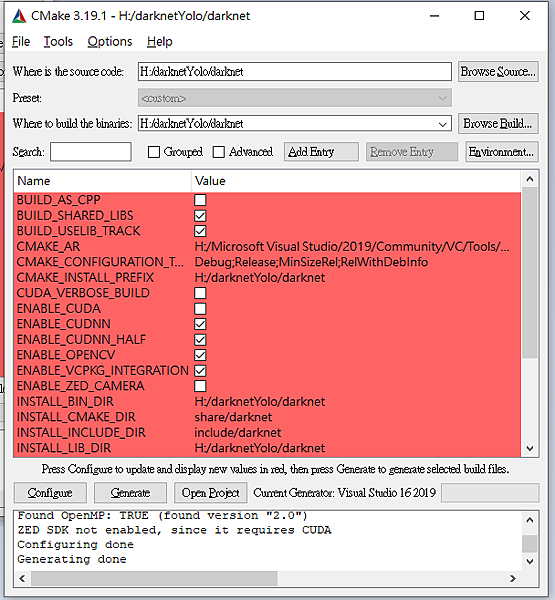
Task: Click the CMAKE_AR Visual Studio path value
Action: point(352,246)
